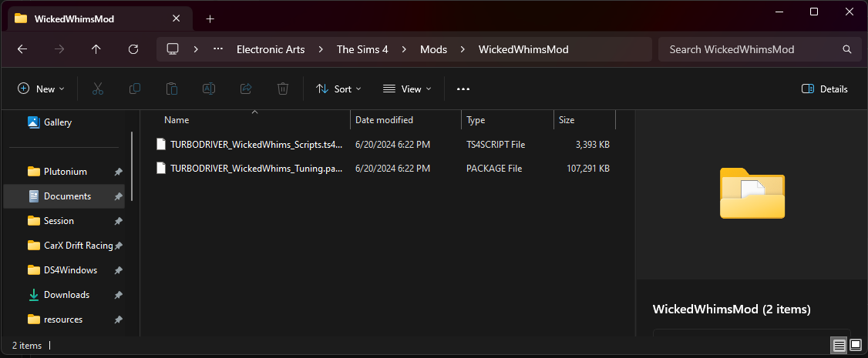Unpin Downloads from quick access
This screenshot has width=868, height=358.
118,295
